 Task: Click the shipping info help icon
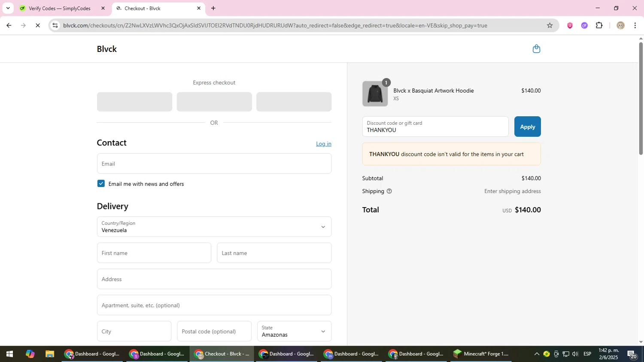389,191
